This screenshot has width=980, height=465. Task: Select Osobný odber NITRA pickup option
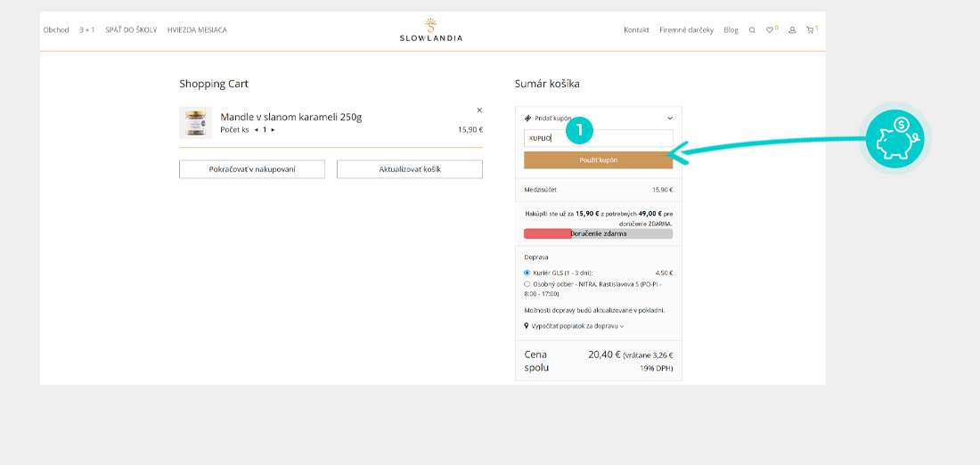pyautogui.click(x=527, y=284)
